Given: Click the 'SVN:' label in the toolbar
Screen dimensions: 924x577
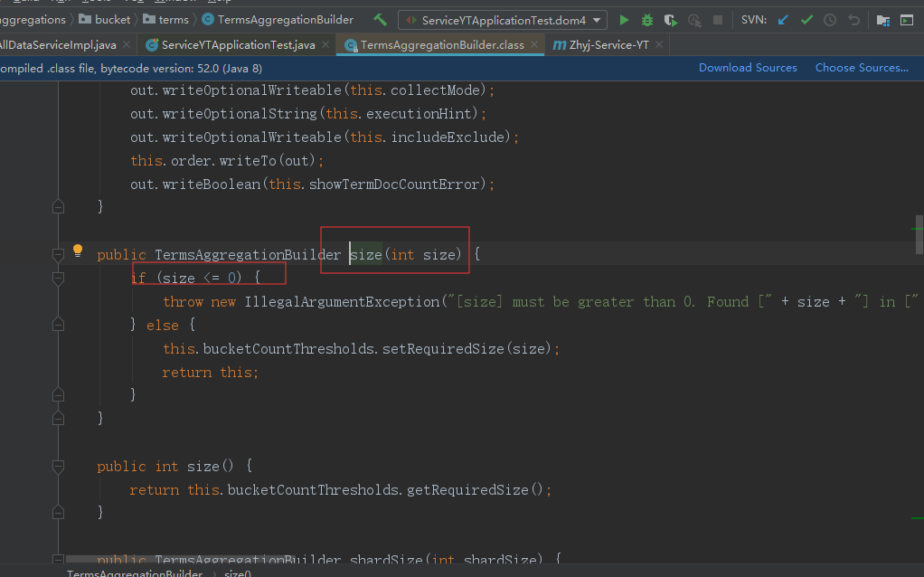Looking at the screenshot, I should (x=754, y=20).
